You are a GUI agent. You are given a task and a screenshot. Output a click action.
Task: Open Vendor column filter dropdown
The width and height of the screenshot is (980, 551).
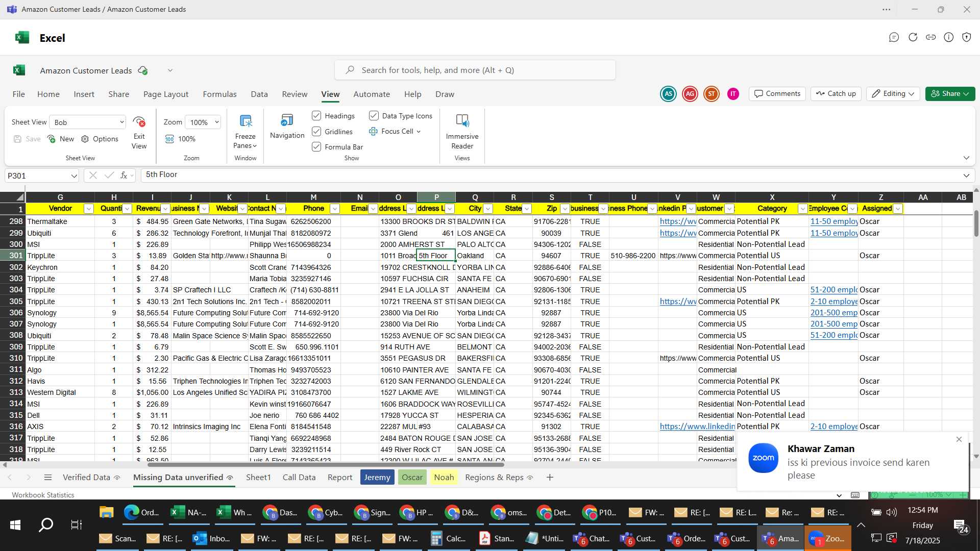[x=89, y=209]
